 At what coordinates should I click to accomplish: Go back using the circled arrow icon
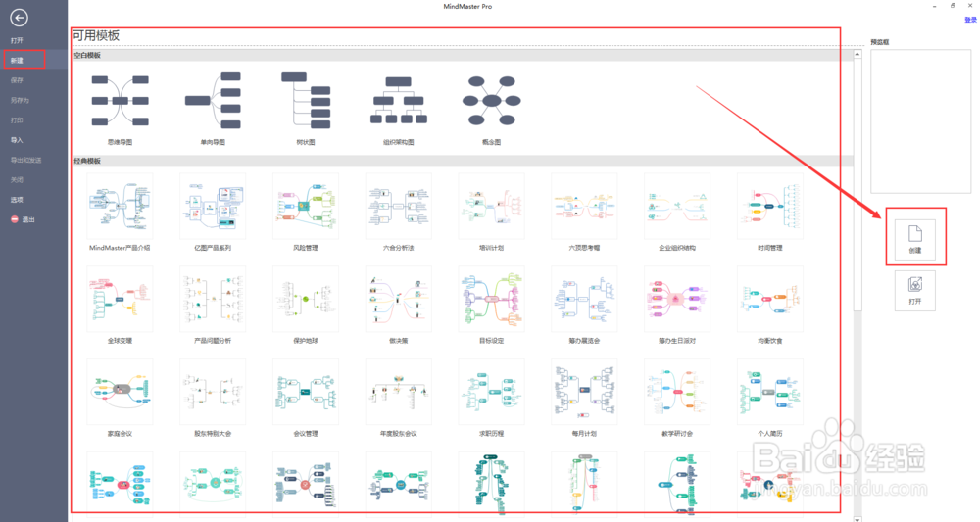click(19, 18)
